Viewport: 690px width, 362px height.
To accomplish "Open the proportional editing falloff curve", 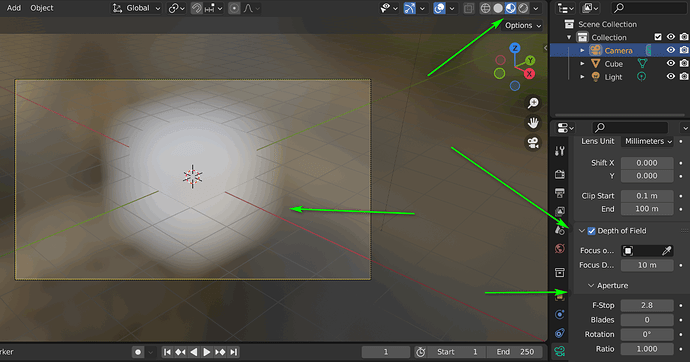I will click(x=251, y=8).
